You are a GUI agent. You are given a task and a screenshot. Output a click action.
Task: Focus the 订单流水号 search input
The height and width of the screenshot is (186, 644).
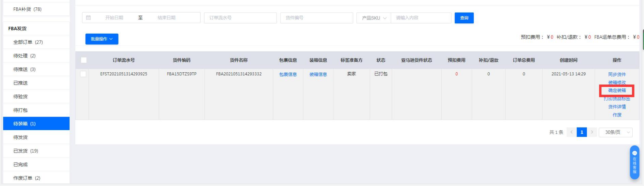tap(240, 18)
